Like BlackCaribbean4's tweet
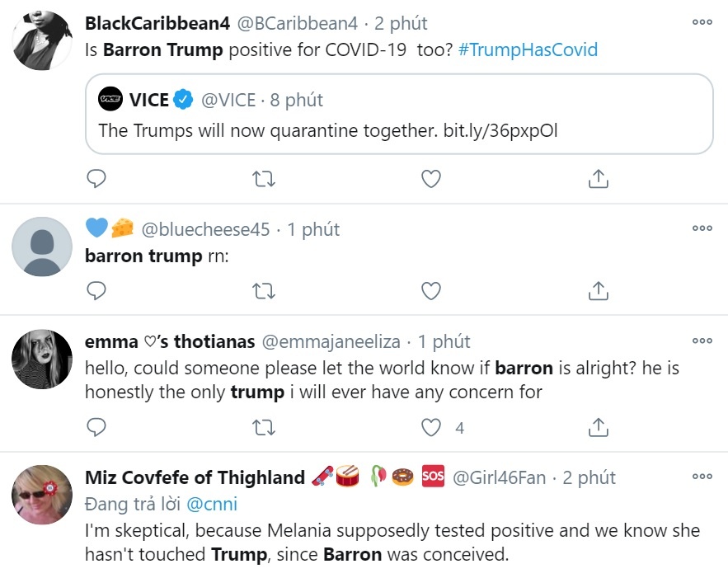 (430, 178)
